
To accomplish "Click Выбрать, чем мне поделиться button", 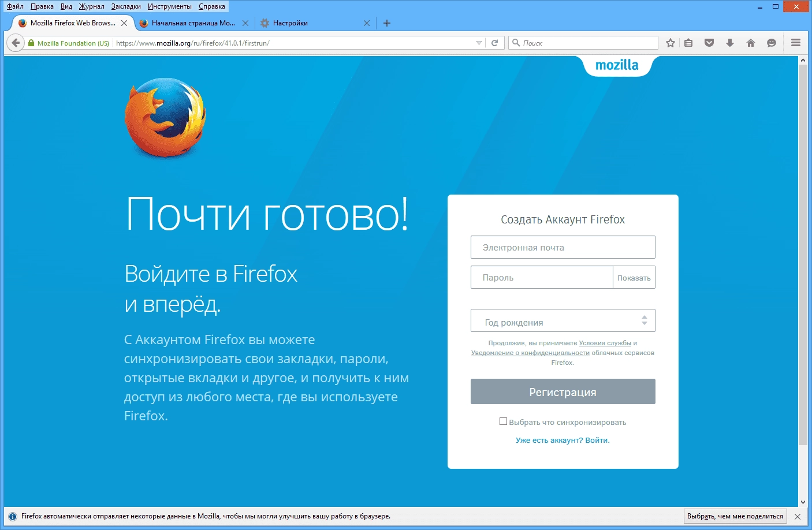I will tap(735, 516).
